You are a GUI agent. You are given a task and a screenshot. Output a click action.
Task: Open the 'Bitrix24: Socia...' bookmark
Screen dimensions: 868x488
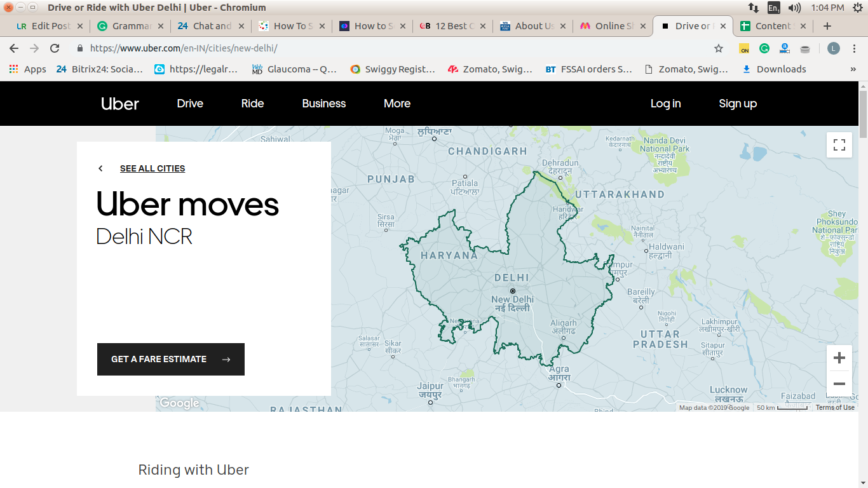pos(99,69)
